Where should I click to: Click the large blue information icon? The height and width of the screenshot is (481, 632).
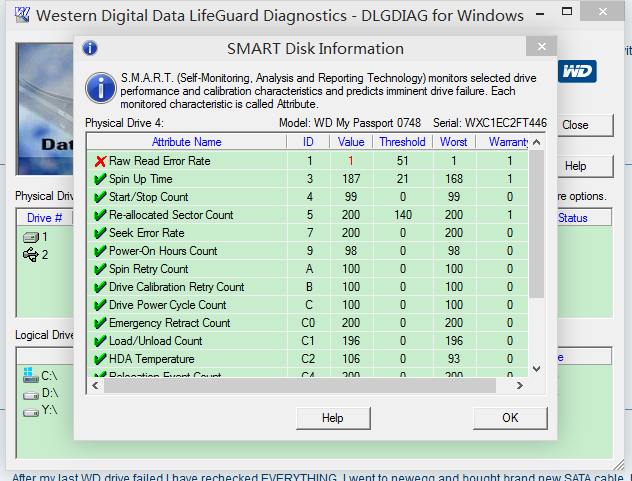[x=101, y=88]
